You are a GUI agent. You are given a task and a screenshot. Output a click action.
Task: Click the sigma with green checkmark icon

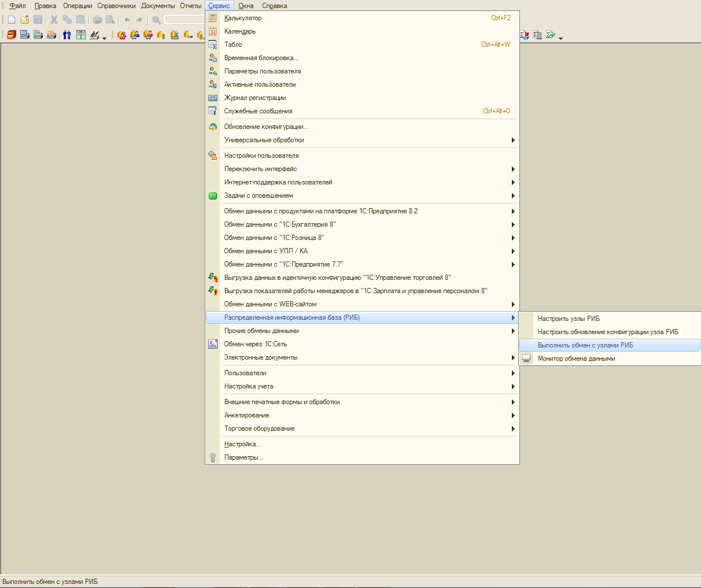coord(551,35)
